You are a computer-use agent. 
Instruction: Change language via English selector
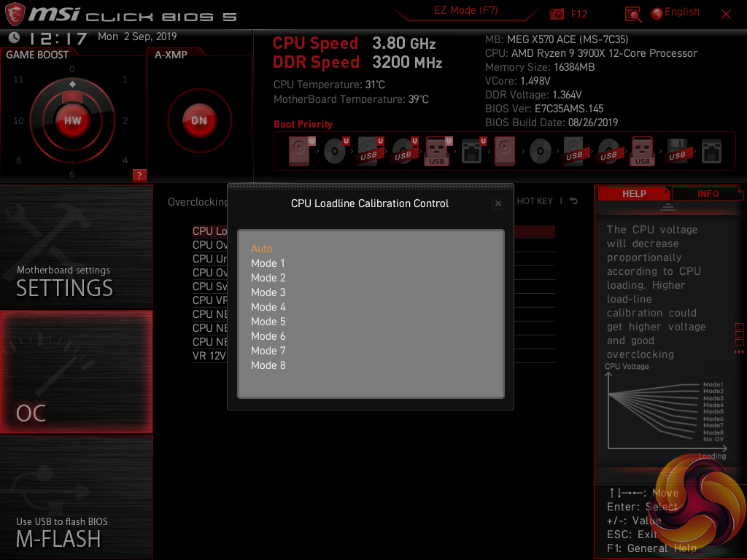coord(675,12)
